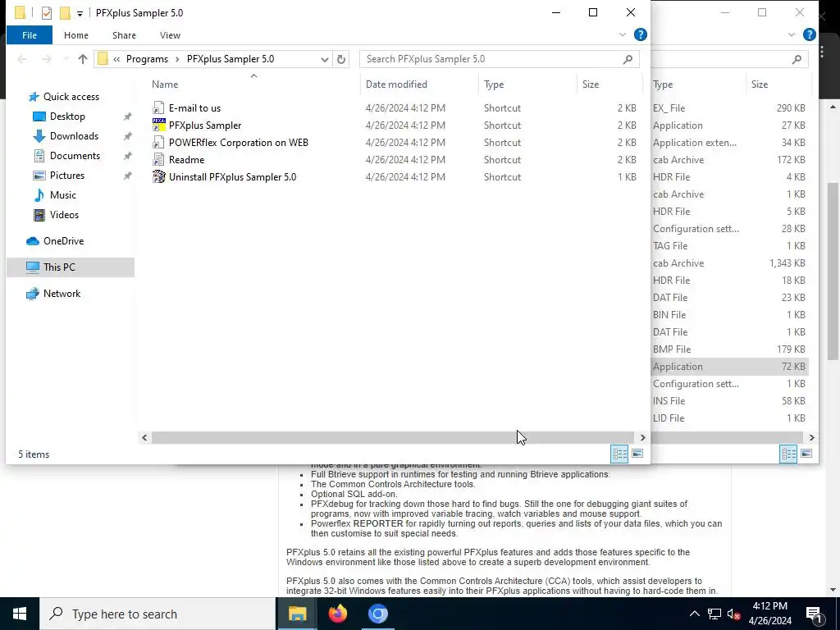This screenshot has height=630, width=840.
Task: Select Quick access in navigation pane
Action: (x=71, y=97)
